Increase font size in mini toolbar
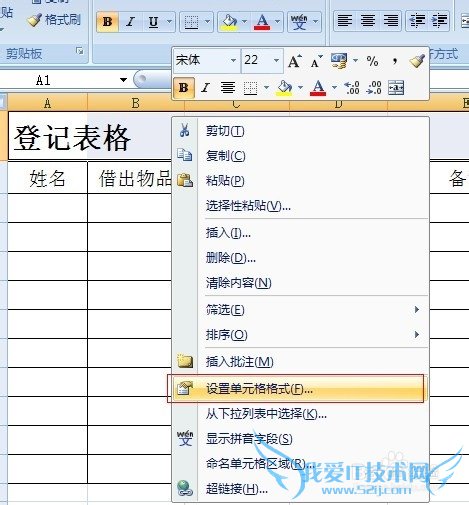469x505 pixels. (295, 62)
